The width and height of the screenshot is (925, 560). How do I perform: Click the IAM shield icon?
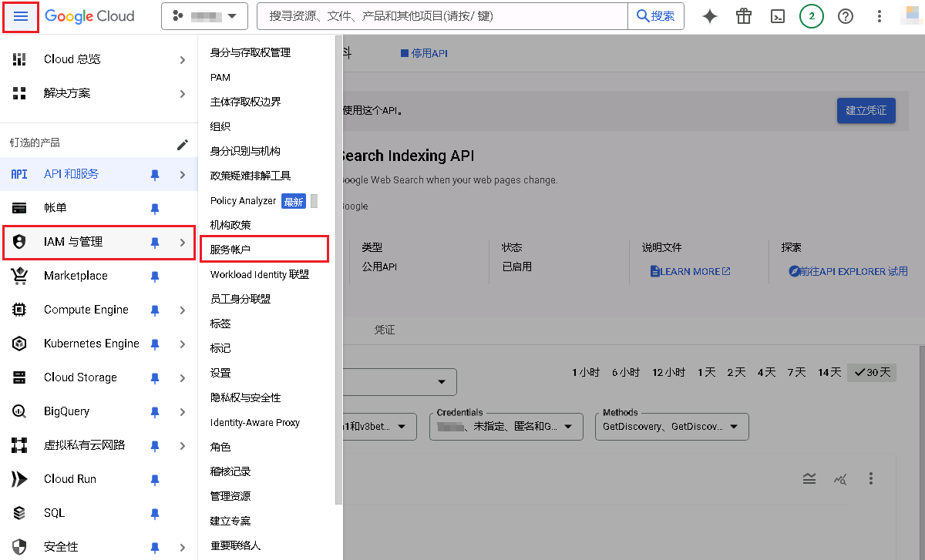(x=19, y=242)
